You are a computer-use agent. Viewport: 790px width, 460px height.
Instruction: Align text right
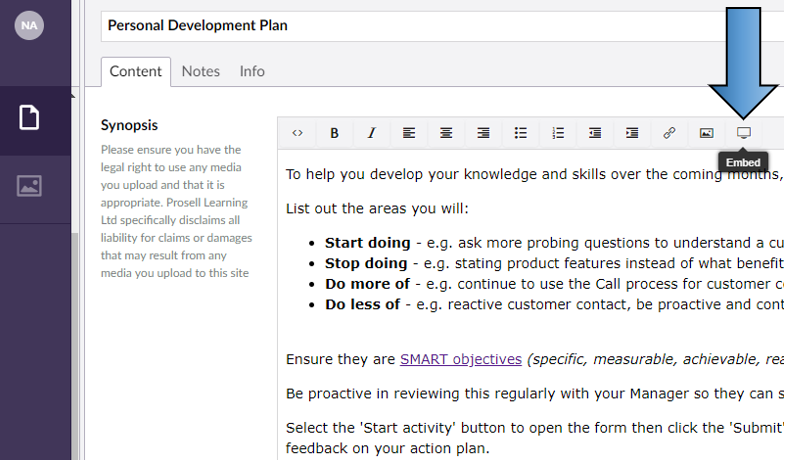(x=483, y=133)
